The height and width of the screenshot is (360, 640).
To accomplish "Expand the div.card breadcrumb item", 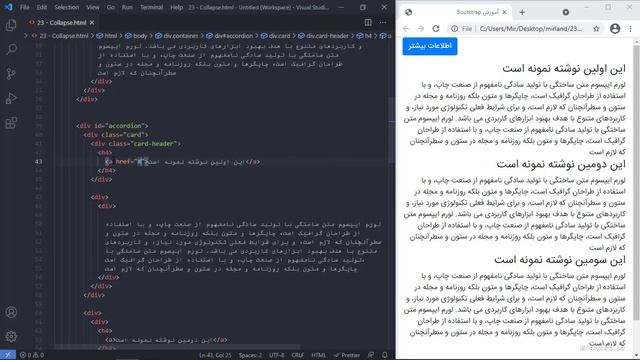I will [x=276, y=36].
